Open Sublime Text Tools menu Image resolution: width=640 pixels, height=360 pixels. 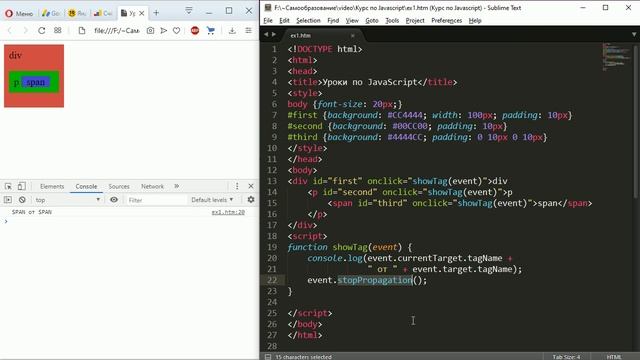coord(392,20)
